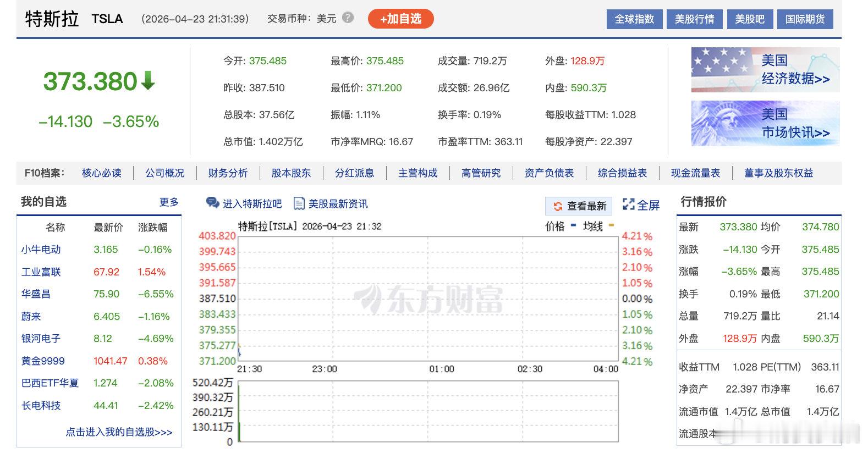Click the 21:30 chart time label
Screen dimensions: 868x453
pyautogui.click(x=249, y=369)
